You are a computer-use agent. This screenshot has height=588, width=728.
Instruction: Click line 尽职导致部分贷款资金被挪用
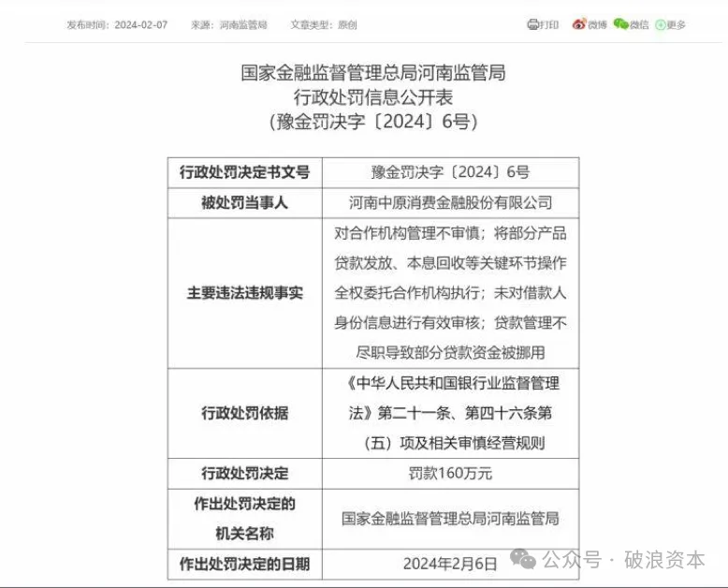click(x=450, y=353)
